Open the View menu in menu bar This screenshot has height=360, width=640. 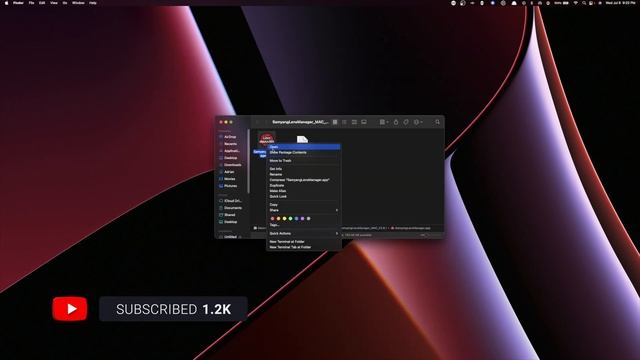(54, 3)
